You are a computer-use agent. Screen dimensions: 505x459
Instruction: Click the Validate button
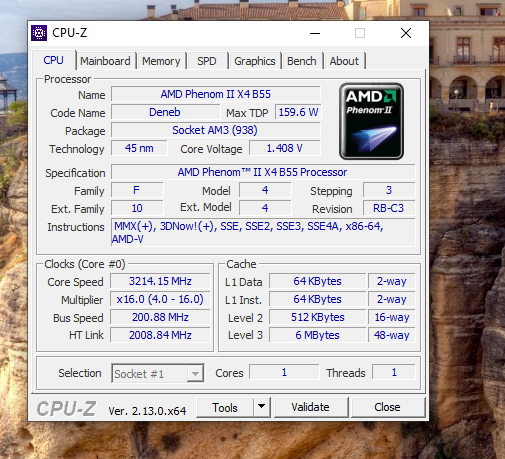coord(310,407)
